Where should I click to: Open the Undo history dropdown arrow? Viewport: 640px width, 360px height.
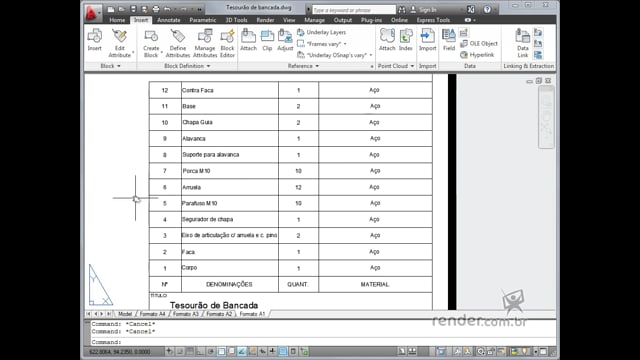(175, 9)
